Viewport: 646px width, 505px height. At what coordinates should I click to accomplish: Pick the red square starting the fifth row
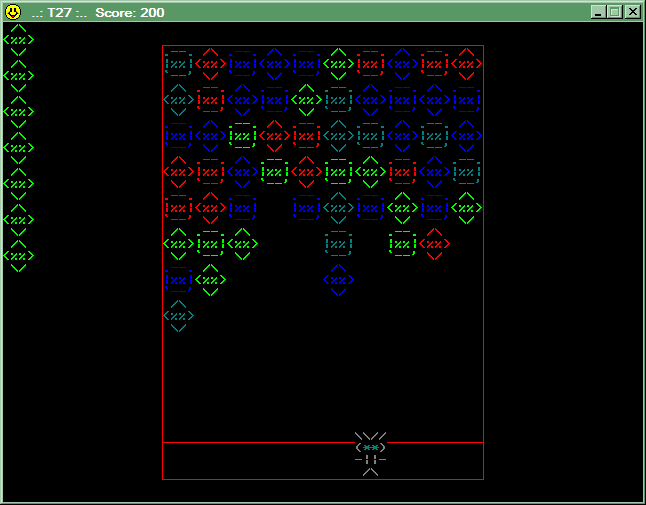pos(178,208)
